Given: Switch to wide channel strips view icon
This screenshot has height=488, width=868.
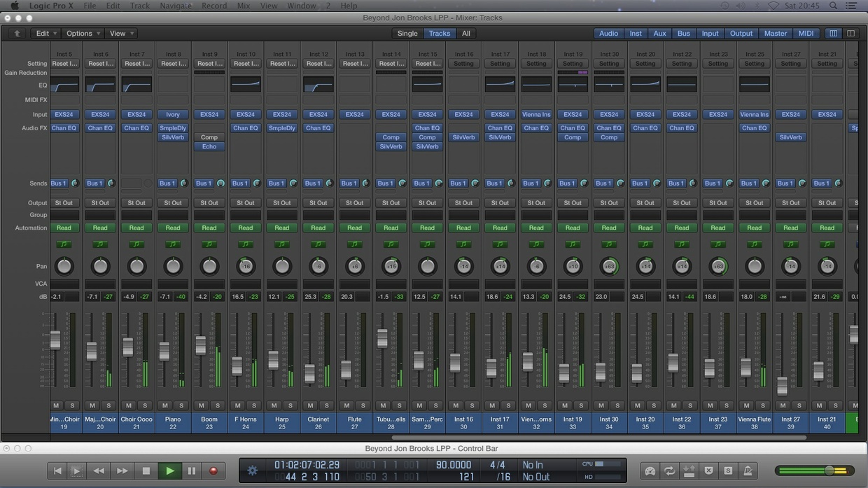Looking at the screenshot, I should [x=850, y=33].
